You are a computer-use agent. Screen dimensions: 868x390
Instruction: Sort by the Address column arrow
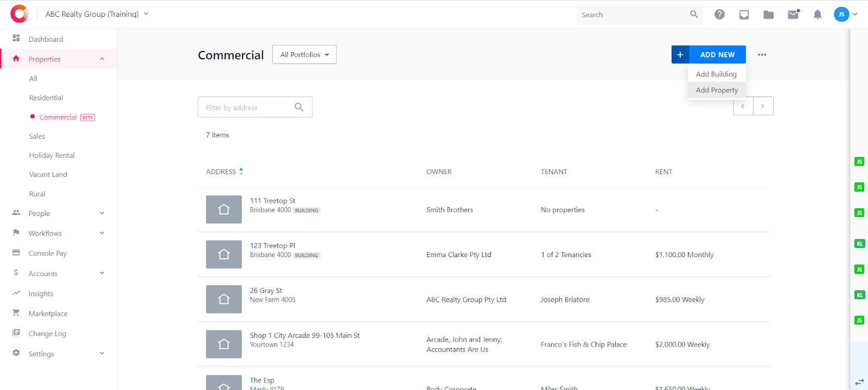tap(241, 171)
